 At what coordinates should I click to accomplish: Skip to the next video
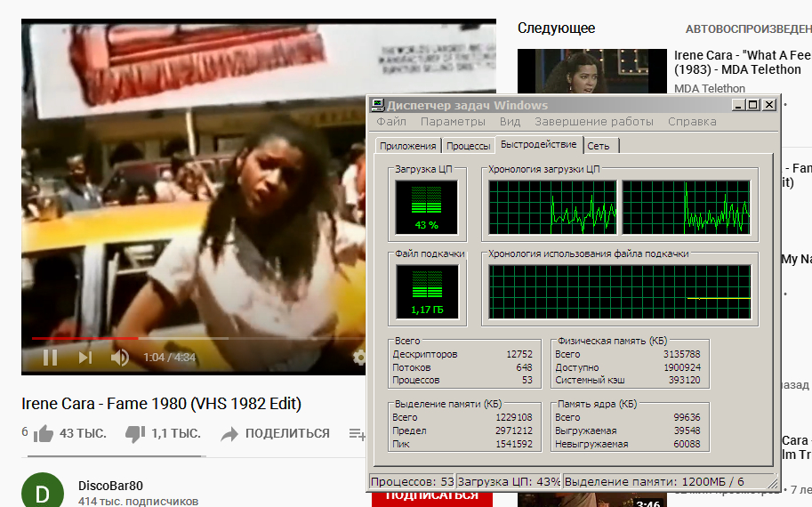pos(85,358)
